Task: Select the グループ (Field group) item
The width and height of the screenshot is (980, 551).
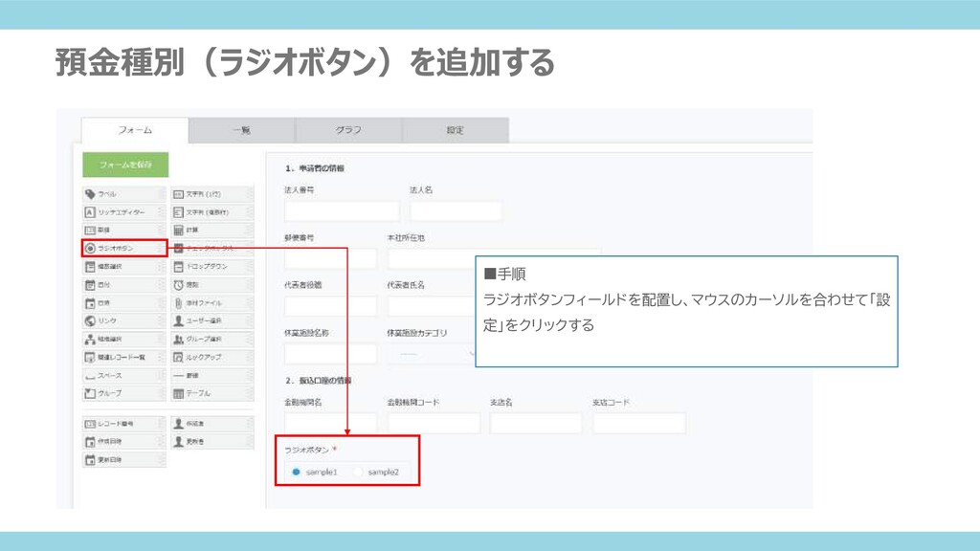Action: (124, 393)
